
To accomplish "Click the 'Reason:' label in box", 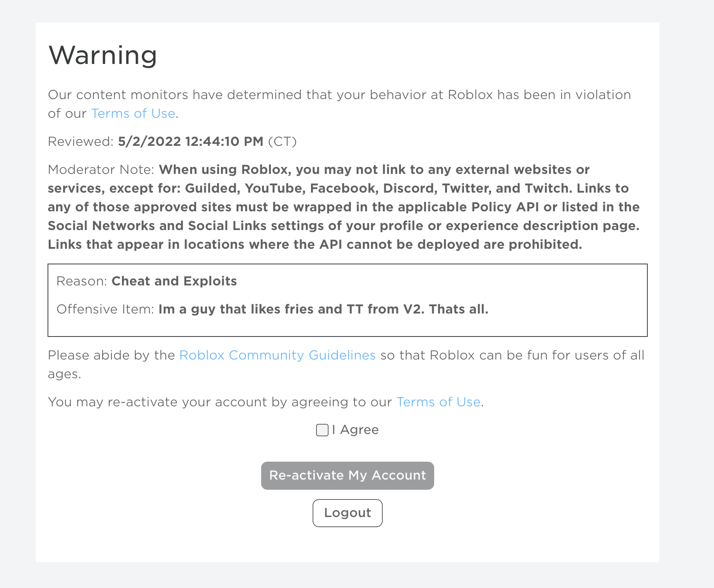I will [81, 281].
